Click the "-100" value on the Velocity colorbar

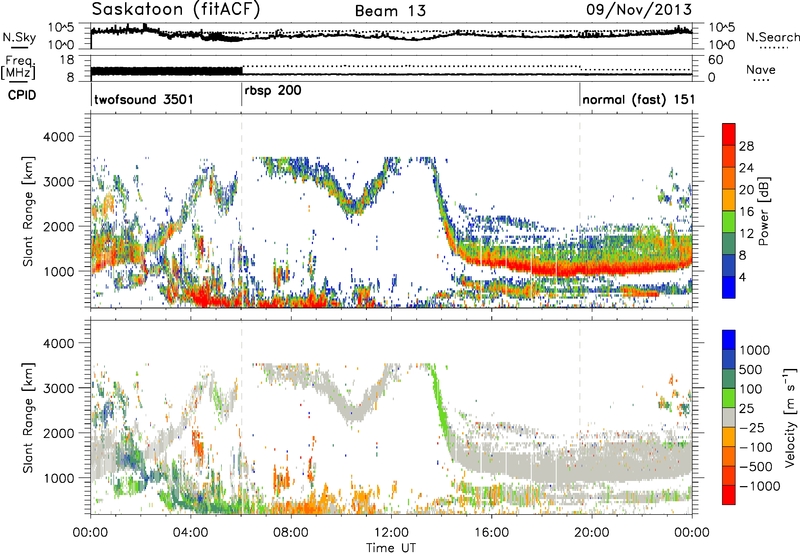(756, 447)
